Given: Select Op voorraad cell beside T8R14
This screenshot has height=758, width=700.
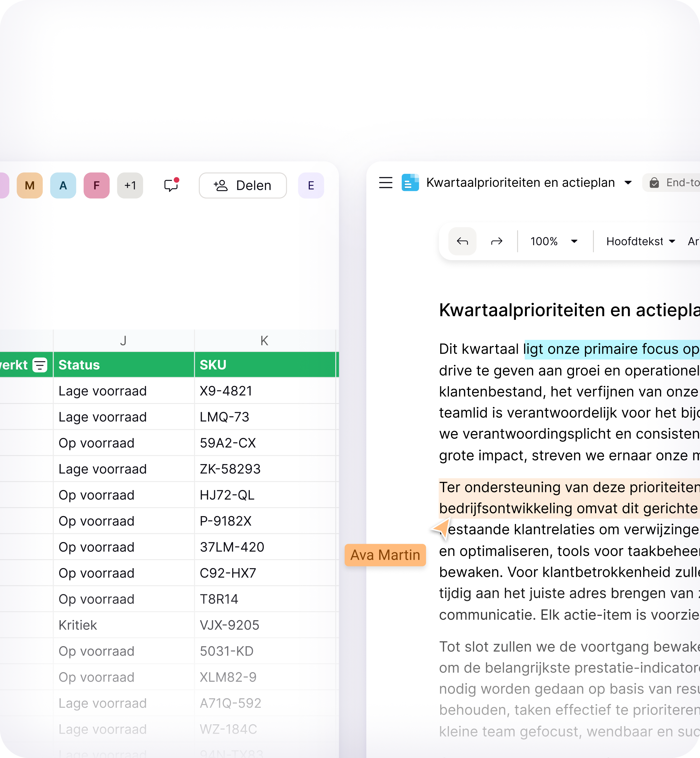Looking at the screenshot, I should point(124,599).
